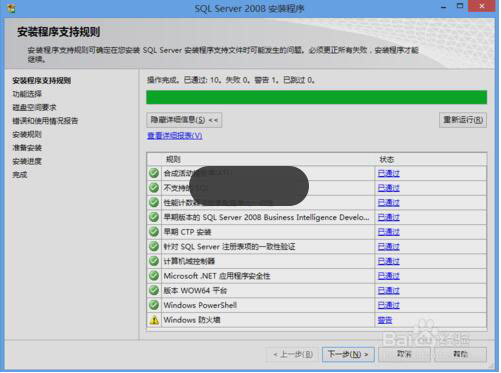Click check icon for Business Intelligence rule
Image resolution: width=501 pixels, height=373 pixels.
point(154,217)
